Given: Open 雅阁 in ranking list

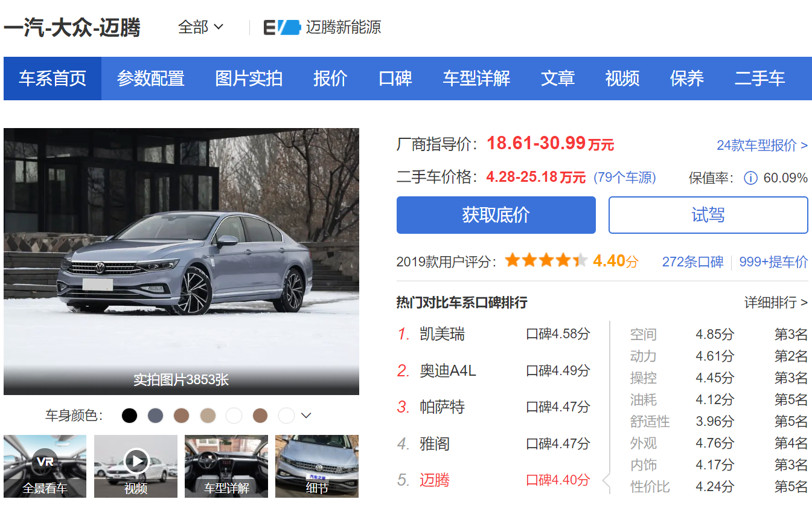Looking at the screenshot, I should click(x=435, y=444).
